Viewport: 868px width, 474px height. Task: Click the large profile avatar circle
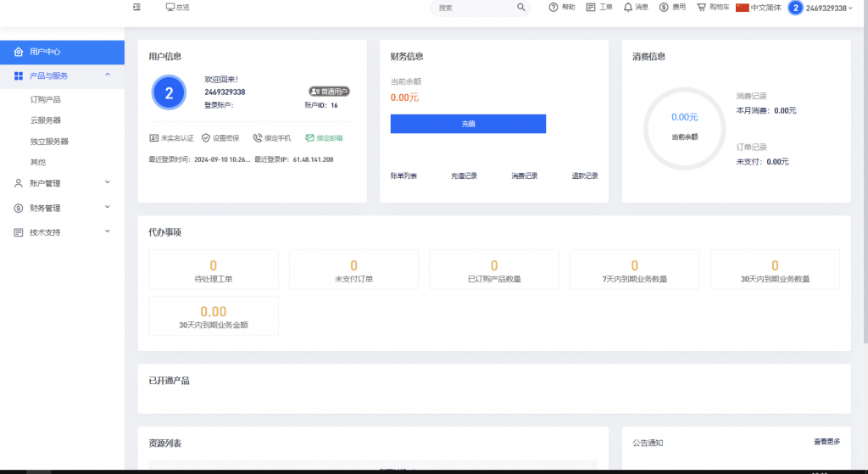click(169, 92)
